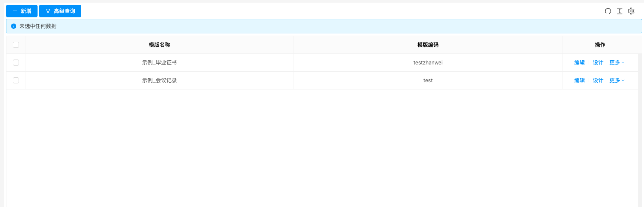Screen dimensions: 644x207
Task: Click the vertical scrollbar of the table
Action: click(x=640, y=130)
